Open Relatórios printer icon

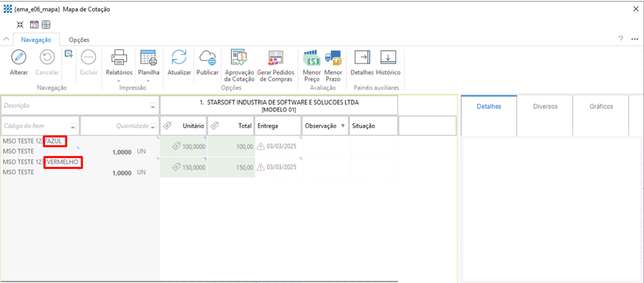coord(119,57)
